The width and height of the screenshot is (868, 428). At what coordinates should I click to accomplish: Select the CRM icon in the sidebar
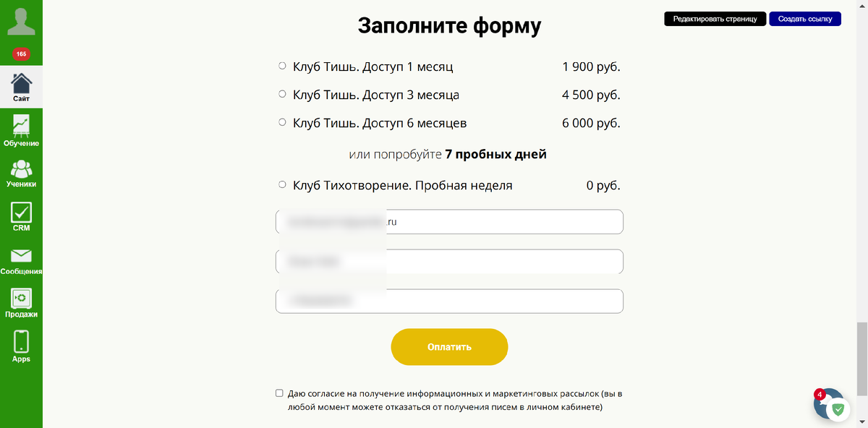tap(21, 212)
